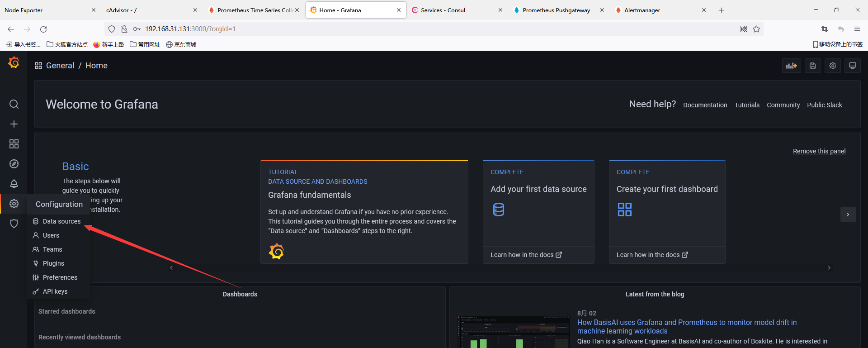Switch to the Prometheus Pushgateway tab

pyautogui.click(x=558, y=10)
